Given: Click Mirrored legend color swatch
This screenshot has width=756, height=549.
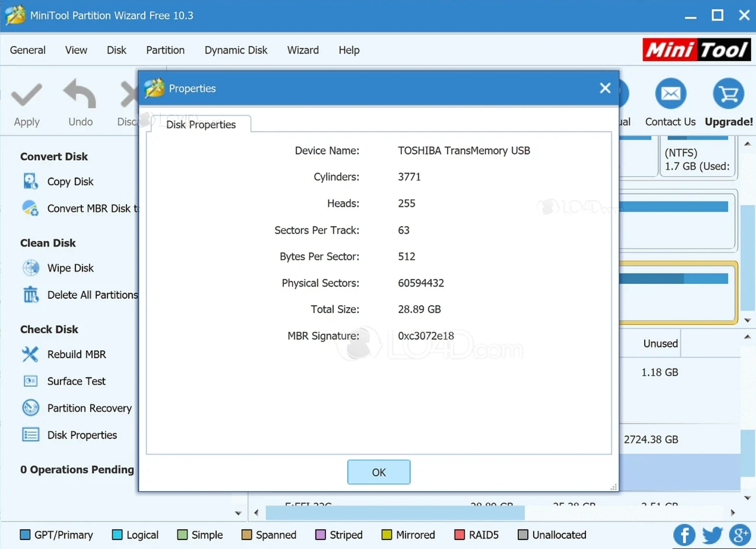Looking at the screenshot, I should (x=386, y=534).
